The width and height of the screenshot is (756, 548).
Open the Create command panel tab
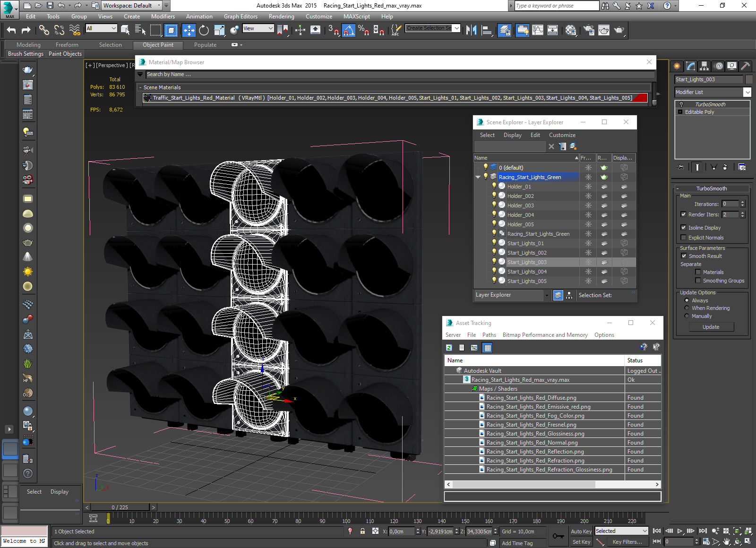[677, 66]
